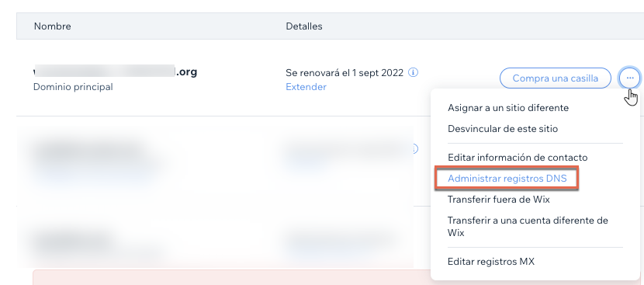Image resolution: width=644 pixels, height=285 pixels.
Task: Click the .org domain name
Action: coord(116,72)
